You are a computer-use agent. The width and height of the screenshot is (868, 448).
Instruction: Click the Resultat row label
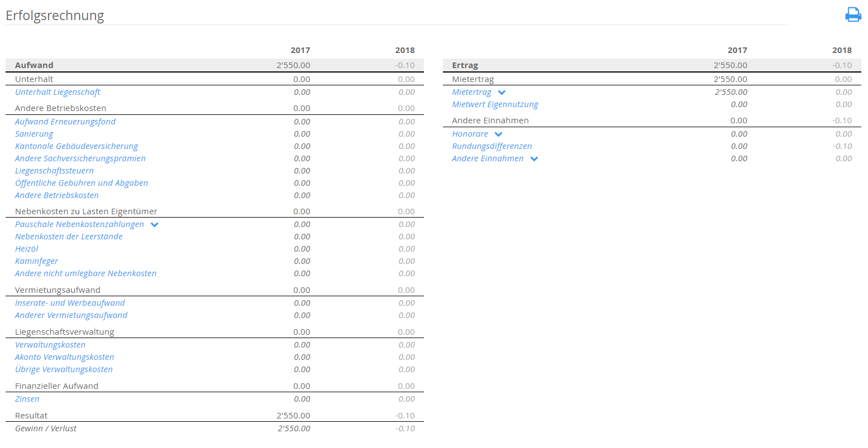pyautogui.click(x=31, y=416)
